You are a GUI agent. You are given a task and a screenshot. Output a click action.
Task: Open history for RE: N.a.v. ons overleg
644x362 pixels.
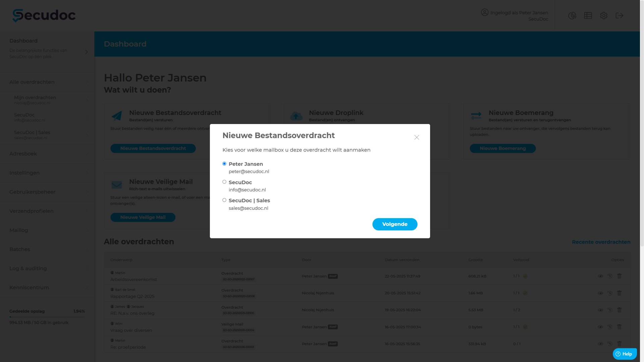[610, 310]
